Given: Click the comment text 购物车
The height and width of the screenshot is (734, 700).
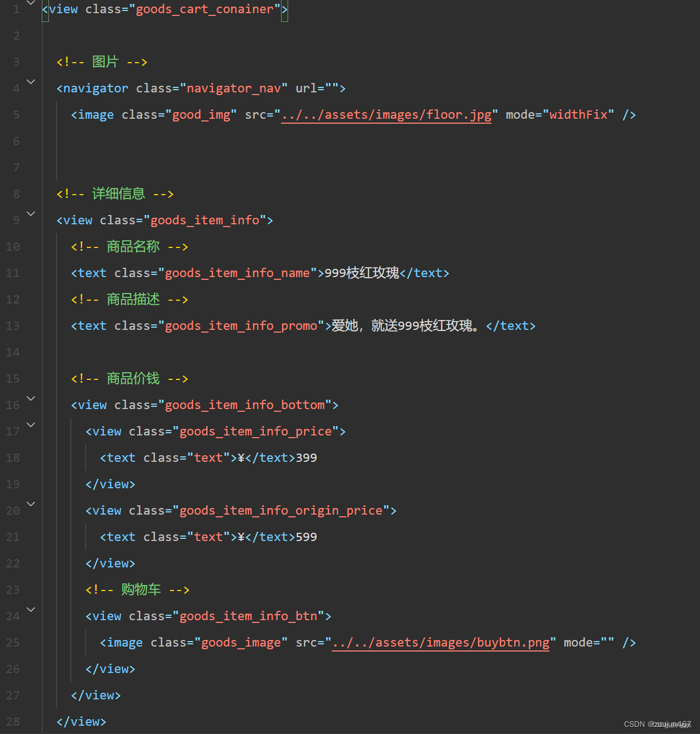Looking at the screenshot, I should coord(141,589).
